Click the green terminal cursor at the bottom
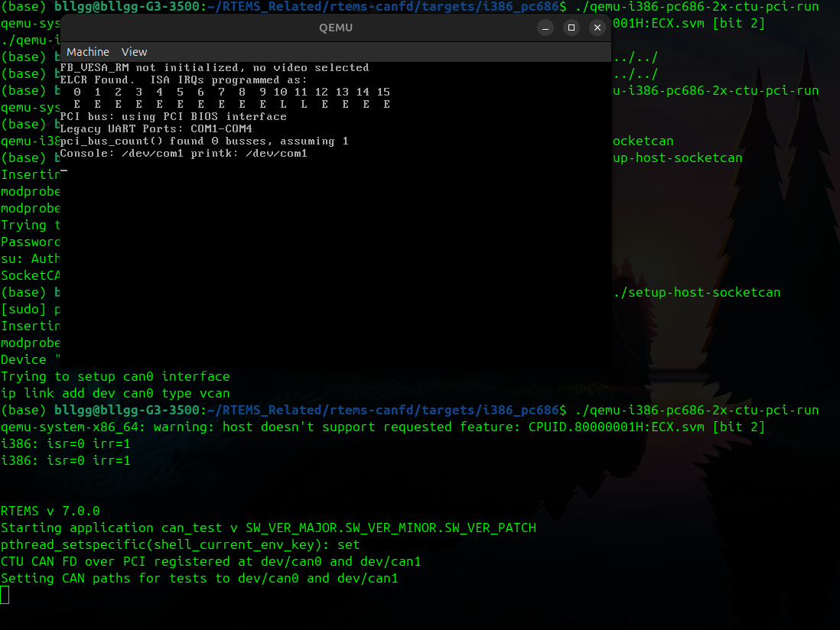This screenshot has width=840, height=630. [5, 595]
